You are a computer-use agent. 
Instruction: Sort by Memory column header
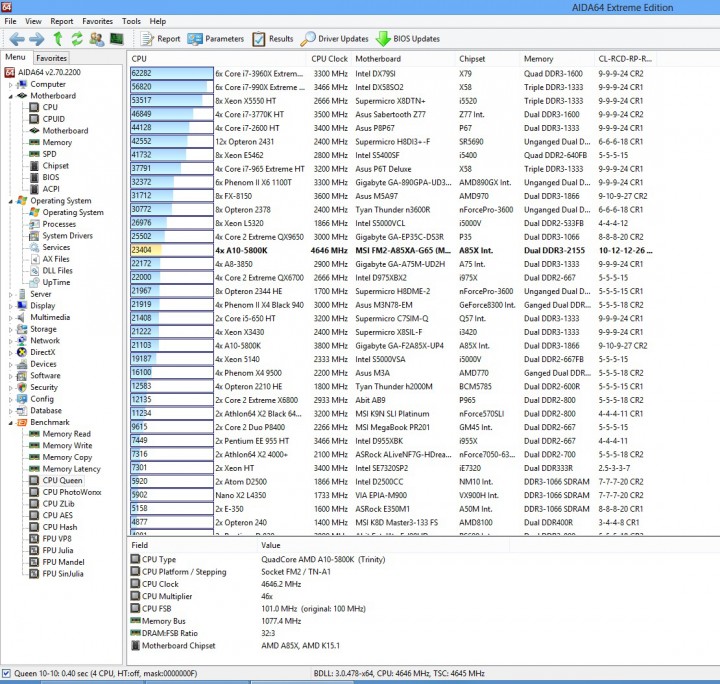(557, 59)
